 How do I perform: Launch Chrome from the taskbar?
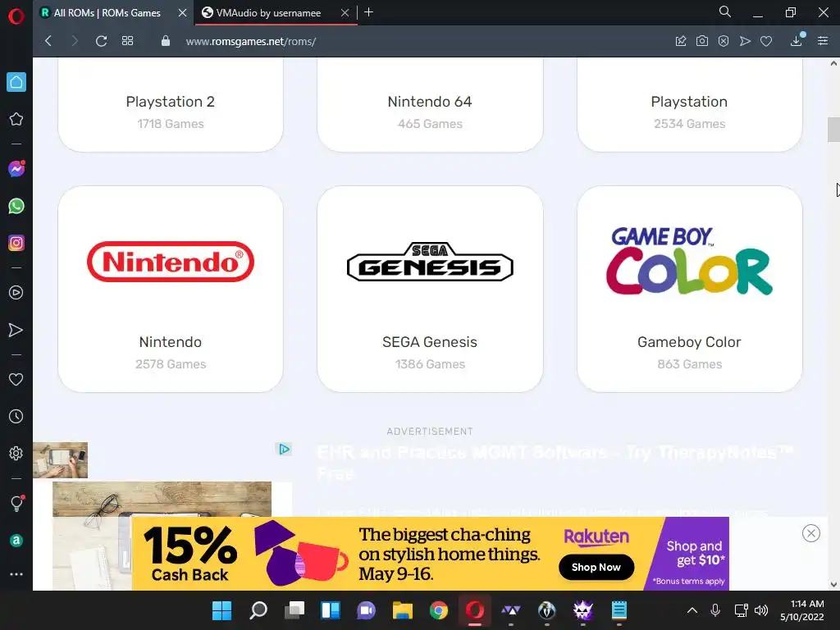tap(439, 610)
